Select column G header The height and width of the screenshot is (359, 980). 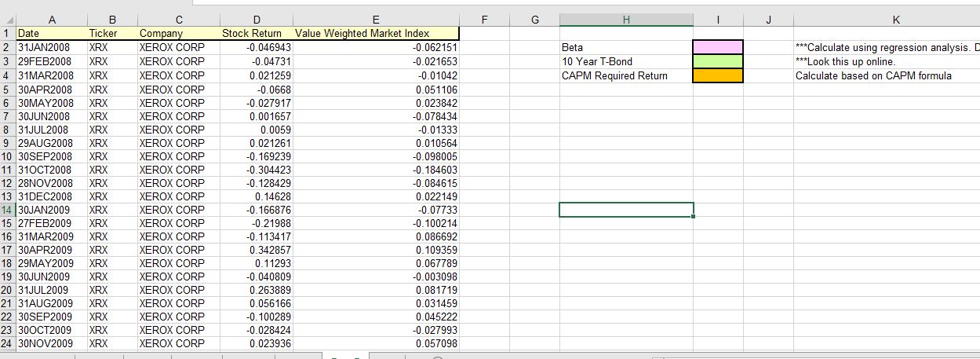point(534,19)
